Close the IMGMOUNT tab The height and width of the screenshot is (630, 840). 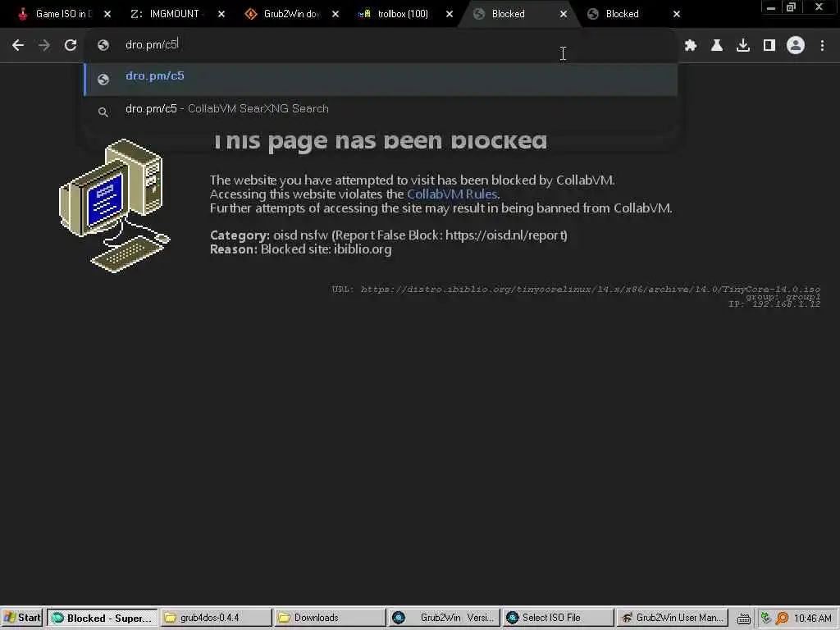click(x=221, y=14)
